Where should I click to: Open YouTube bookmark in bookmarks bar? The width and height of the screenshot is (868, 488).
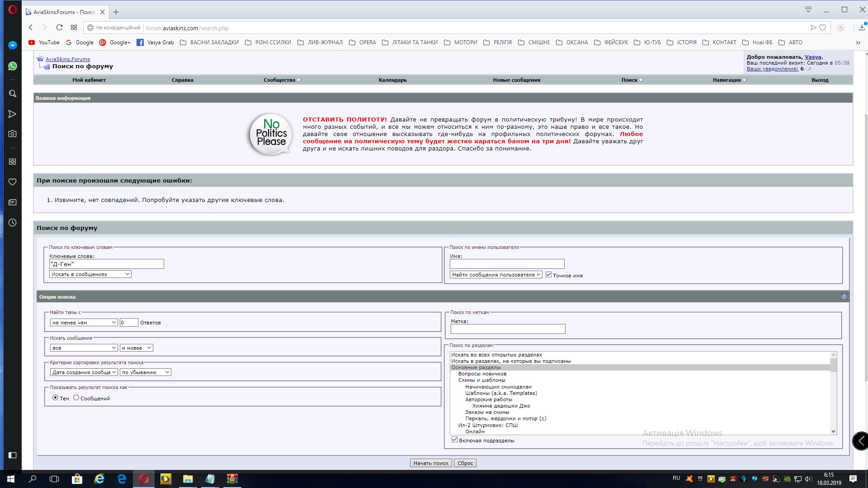44,42
